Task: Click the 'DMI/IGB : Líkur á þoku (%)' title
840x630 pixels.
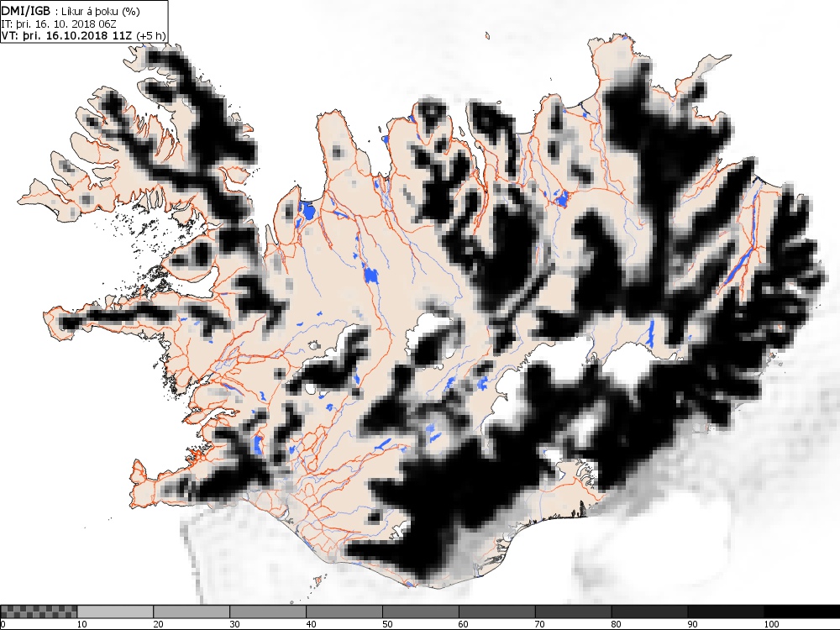Action: pos(71,11)
